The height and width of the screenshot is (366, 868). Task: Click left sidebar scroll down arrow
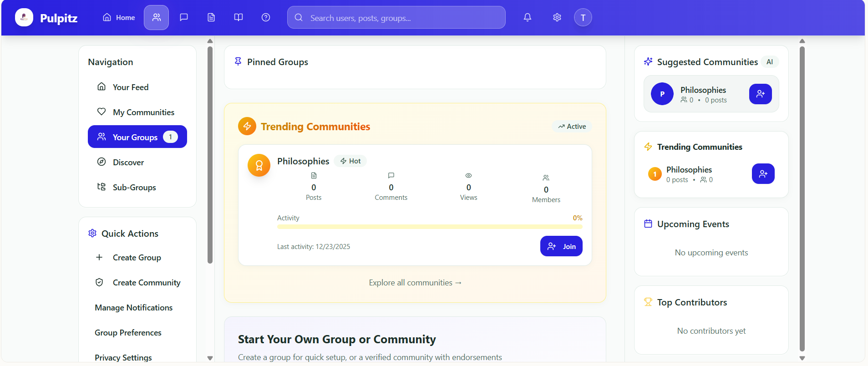pyautogui.click(x=210, y=358)
